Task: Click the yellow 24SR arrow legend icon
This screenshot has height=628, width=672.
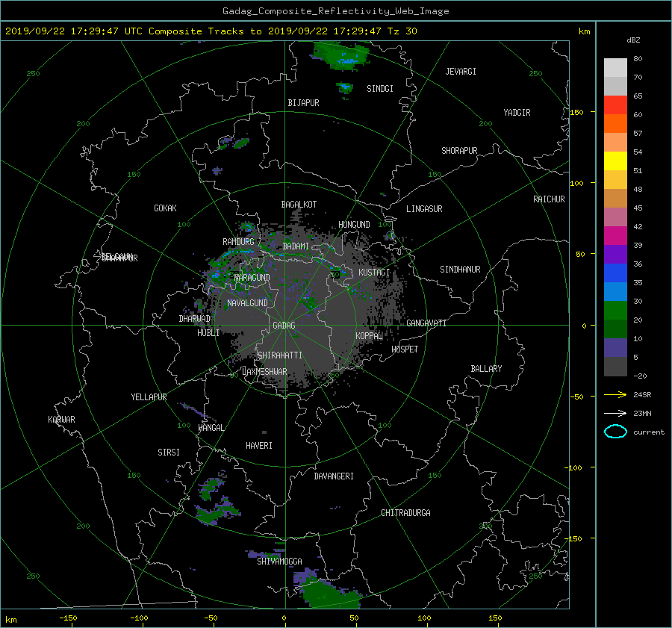Action: (x=615, y=394)
